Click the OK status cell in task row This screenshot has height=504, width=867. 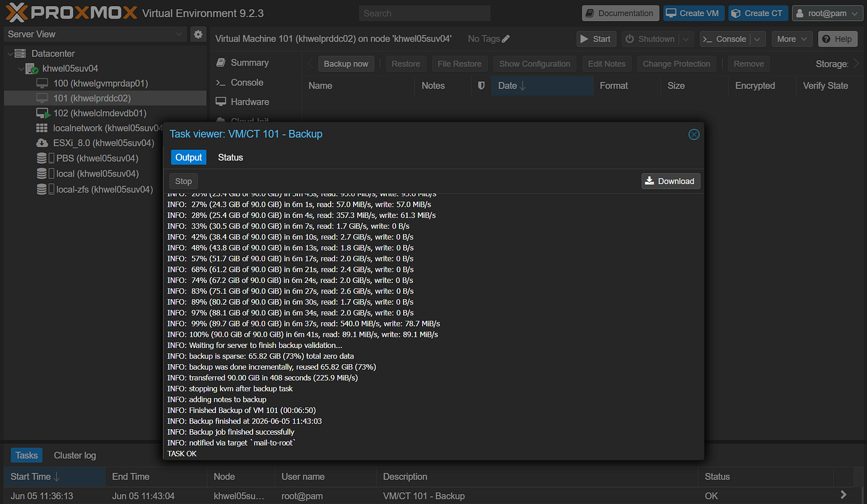(x=711, y=496)
